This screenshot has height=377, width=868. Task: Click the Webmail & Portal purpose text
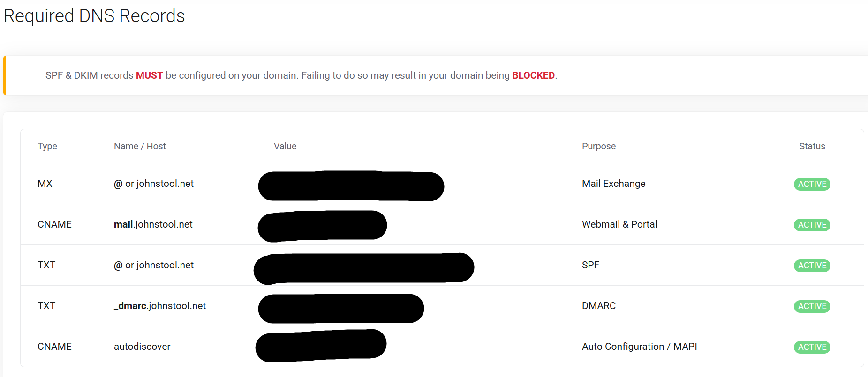[x=619, y=224]
